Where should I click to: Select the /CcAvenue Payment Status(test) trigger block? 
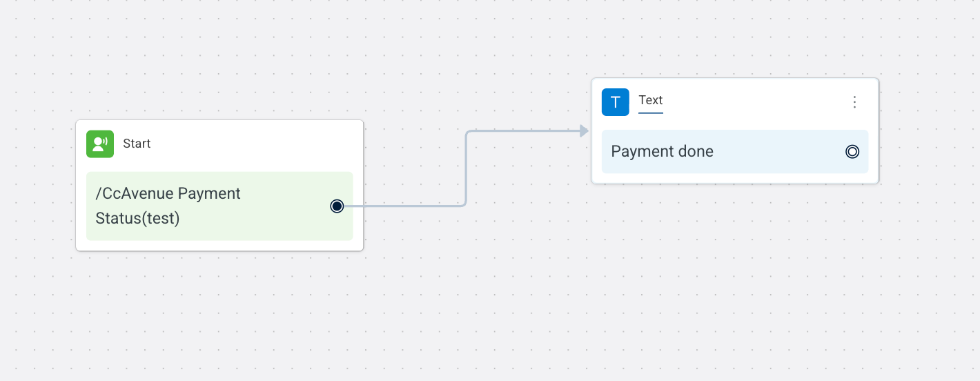pyautogui.click(x=219, y=206)
